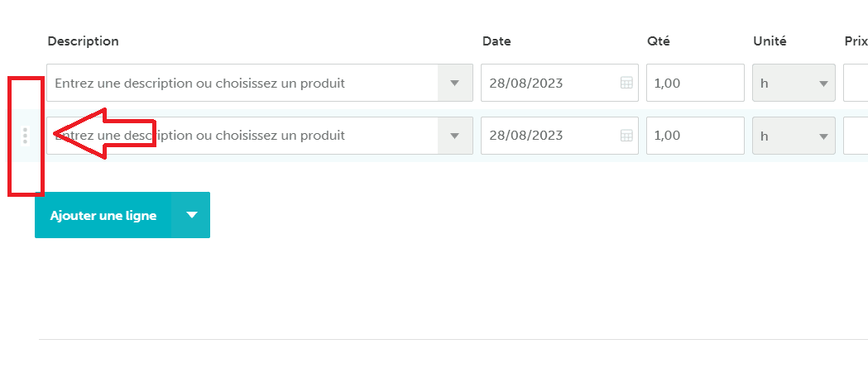Select the first row date field 28/08/2023
This screenshot has width=868, height=368.
coord(559,83)
